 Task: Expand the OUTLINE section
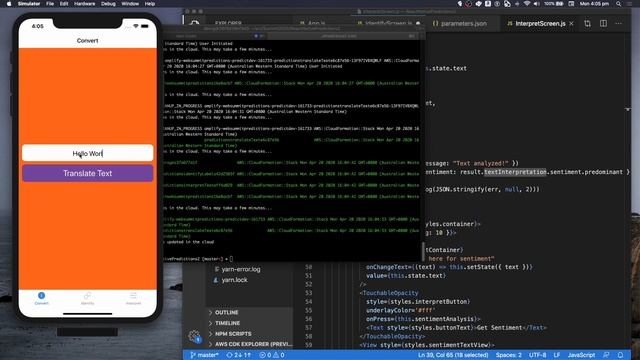(x=226, y=312)
